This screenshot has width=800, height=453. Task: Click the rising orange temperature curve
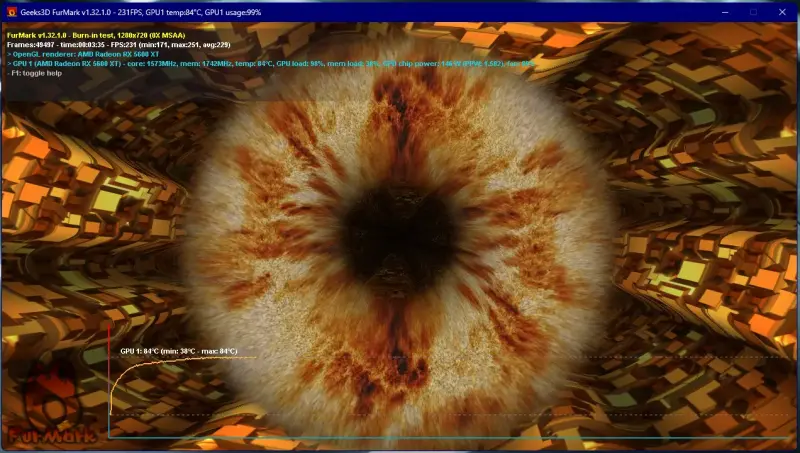pyautogui.click(x=125, y=373)
